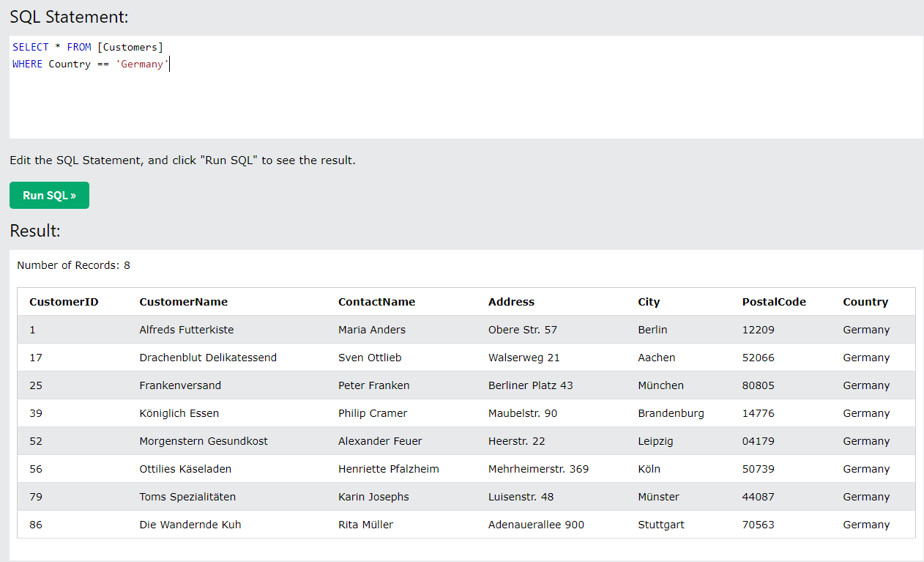Click the address Maubelstr. 90

523,413
